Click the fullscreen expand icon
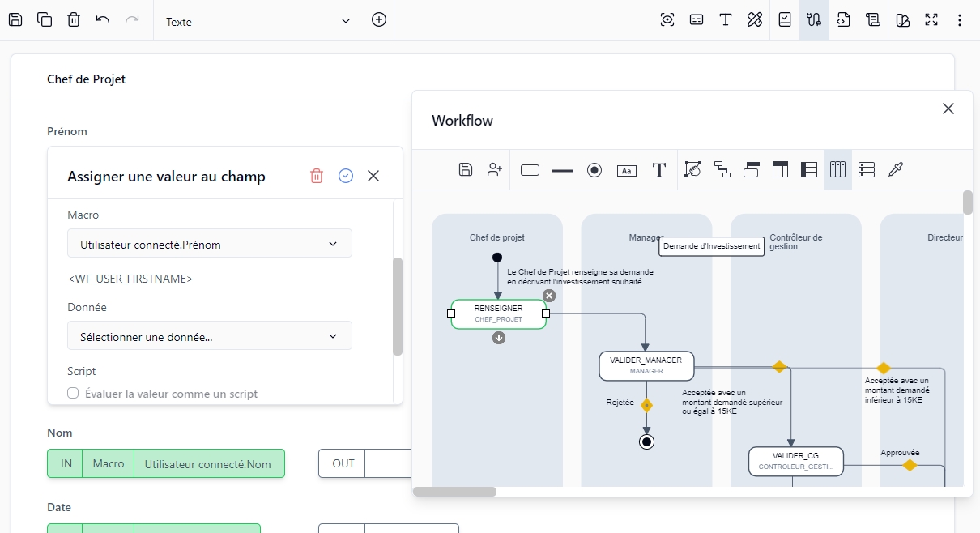This screenshot has width=980, height=533. click(x=931, y=20)
